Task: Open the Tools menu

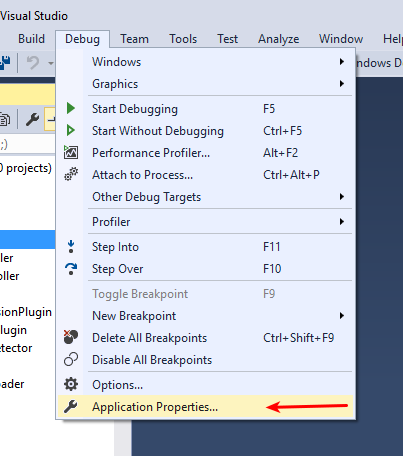Action: pos(183,39)
